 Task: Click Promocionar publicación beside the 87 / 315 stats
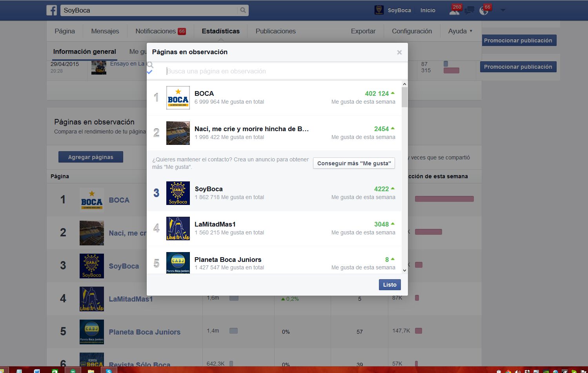pyautogui.click(x=518, y=67)
